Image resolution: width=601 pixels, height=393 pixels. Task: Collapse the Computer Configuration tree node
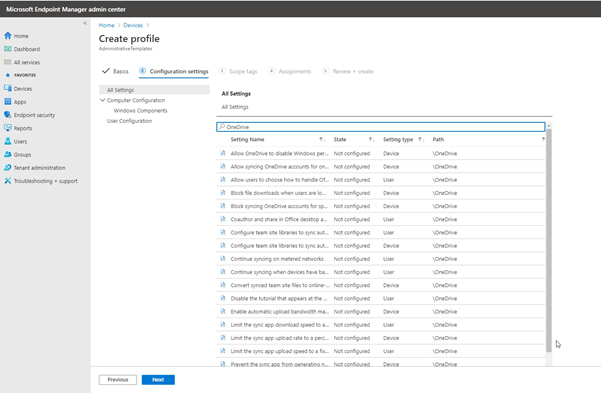tap(102, 100)
